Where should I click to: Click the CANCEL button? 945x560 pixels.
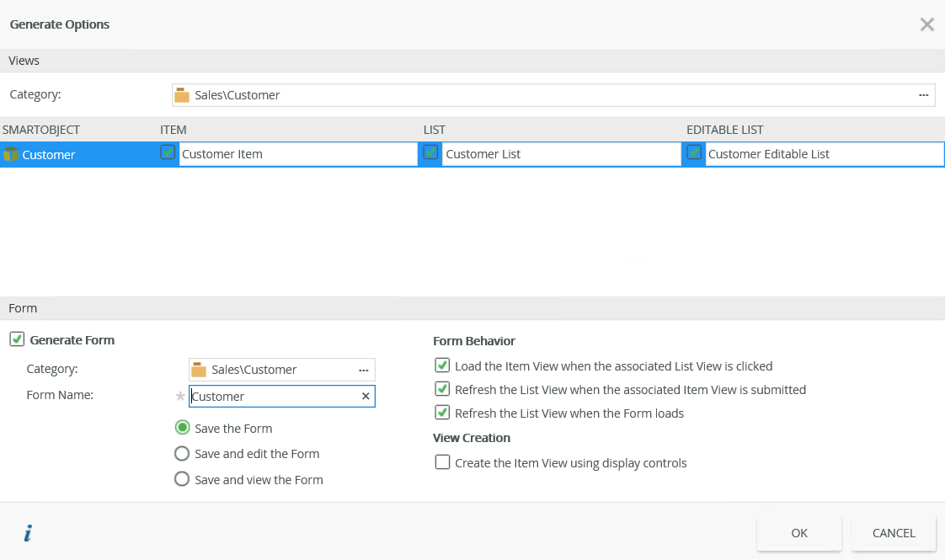click(x=894, y=533)
